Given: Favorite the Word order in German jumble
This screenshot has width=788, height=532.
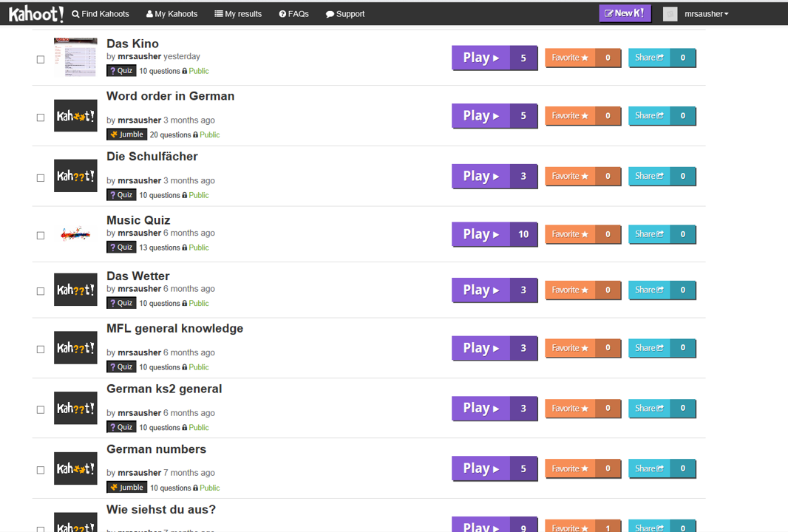Looking at the screenshot, I should (570, 116).
